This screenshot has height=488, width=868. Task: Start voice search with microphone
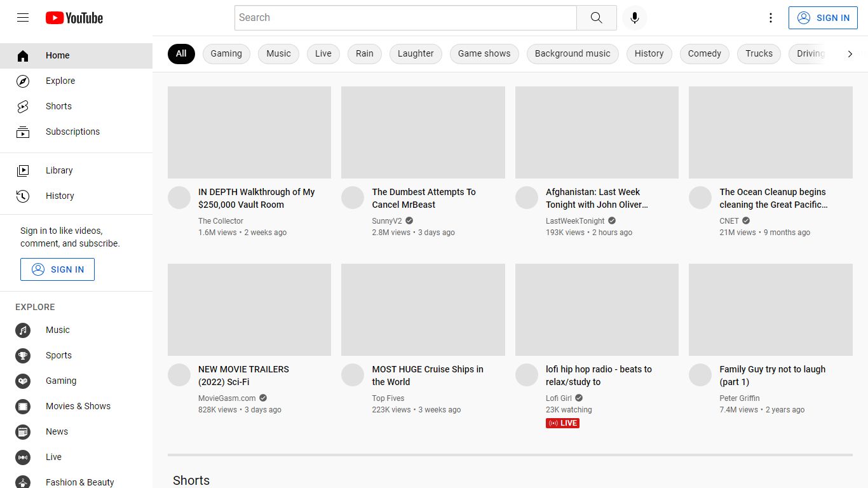pos(634,18)
